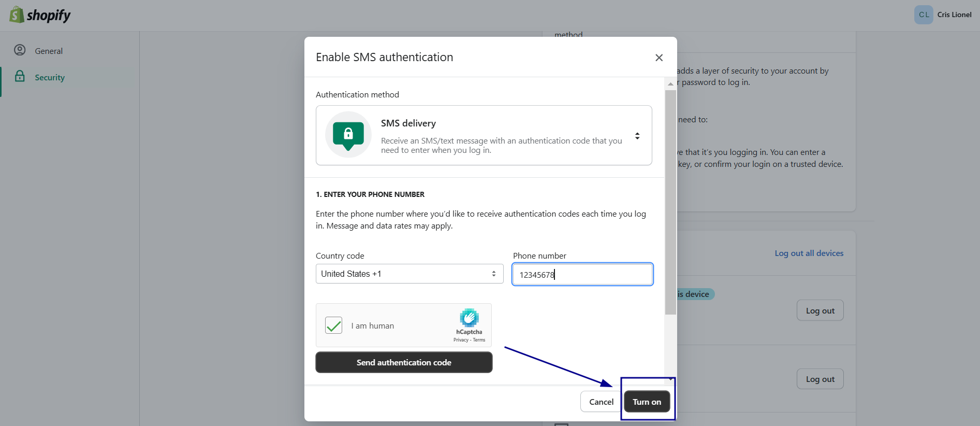Click the Cris Lionel account name
The height and width of the screenshot is (426, 980).
pos(954,15)
